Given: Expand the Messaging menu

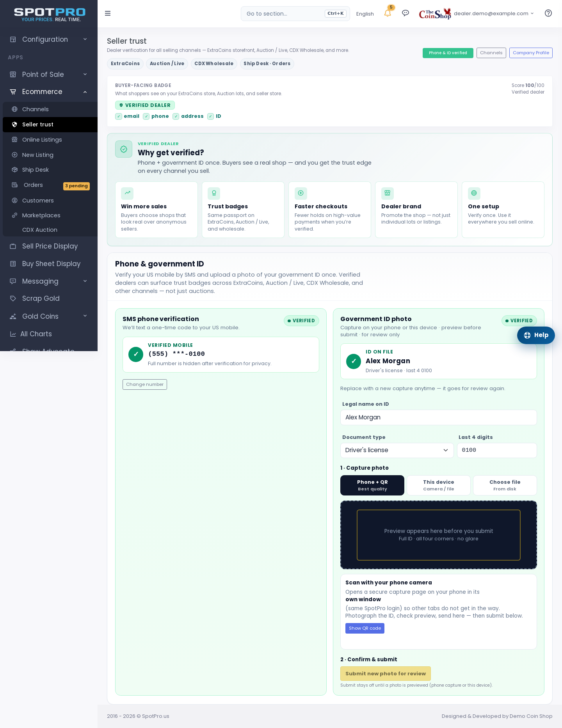Looking at the screenshot, I should point(49,281).
